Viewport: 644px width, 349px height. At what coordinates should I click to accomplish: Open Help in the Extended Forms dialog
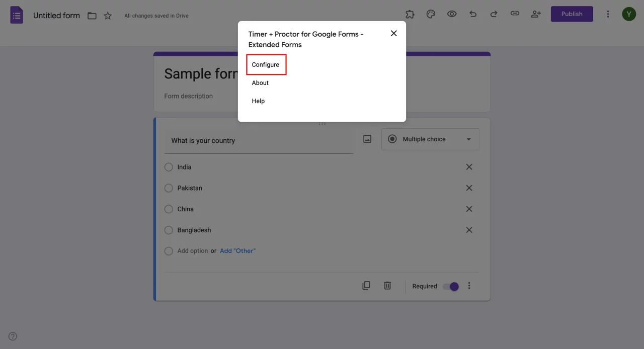(x=258, y=101)
